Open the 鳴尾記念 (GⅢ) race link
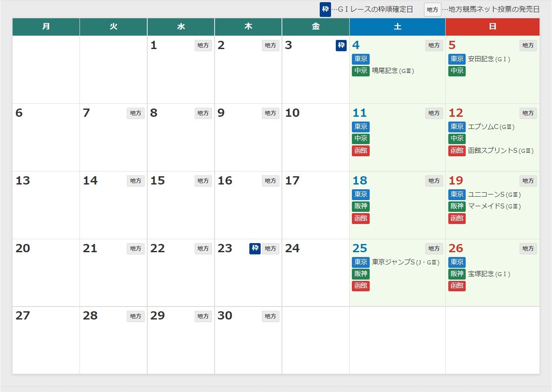Viewport: 553px width, 392px height. pyautogui.click(x=393, y=71)
